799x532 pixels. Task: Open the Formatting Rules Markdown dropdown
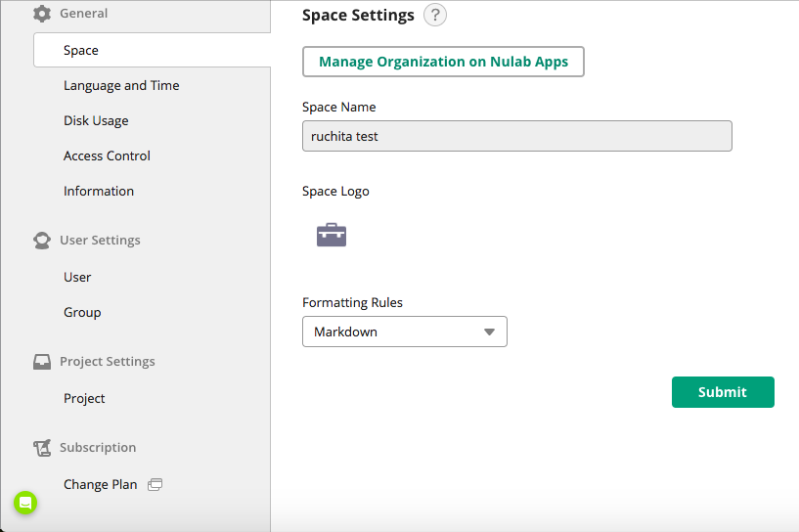pyautogui.click(x=405, y=332)
